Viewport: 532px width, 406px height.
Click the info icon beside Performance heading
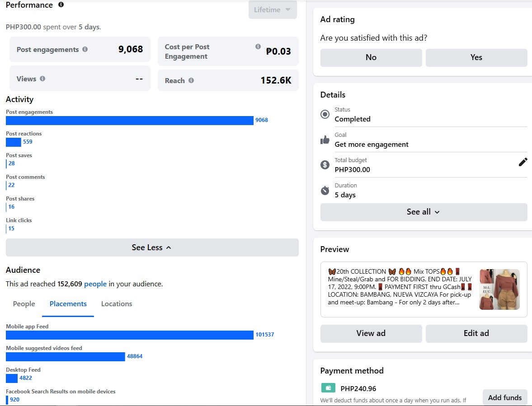61,5
